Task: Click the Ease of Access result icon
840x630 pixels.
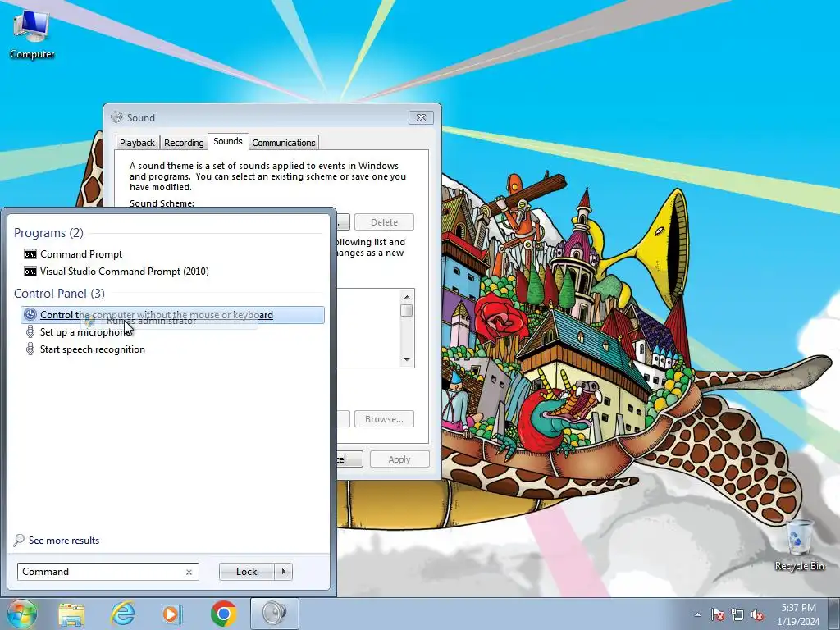Action: click(x=30, y=315)
